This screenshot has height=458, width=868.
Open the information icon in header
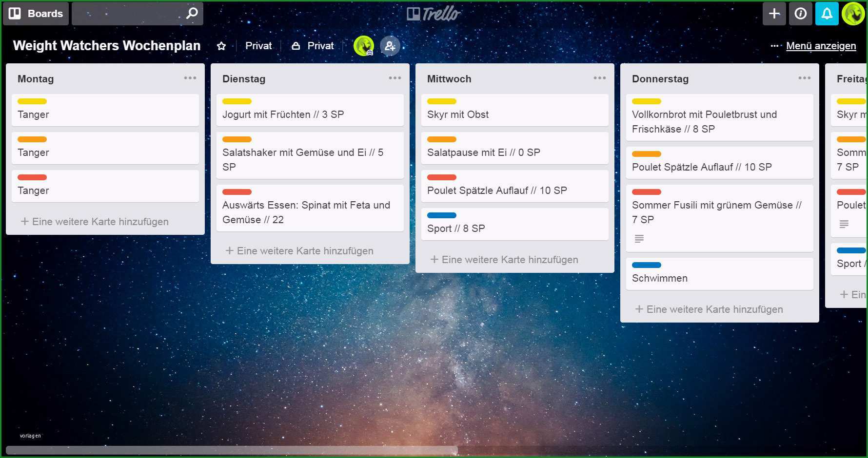tap(801, 14)
